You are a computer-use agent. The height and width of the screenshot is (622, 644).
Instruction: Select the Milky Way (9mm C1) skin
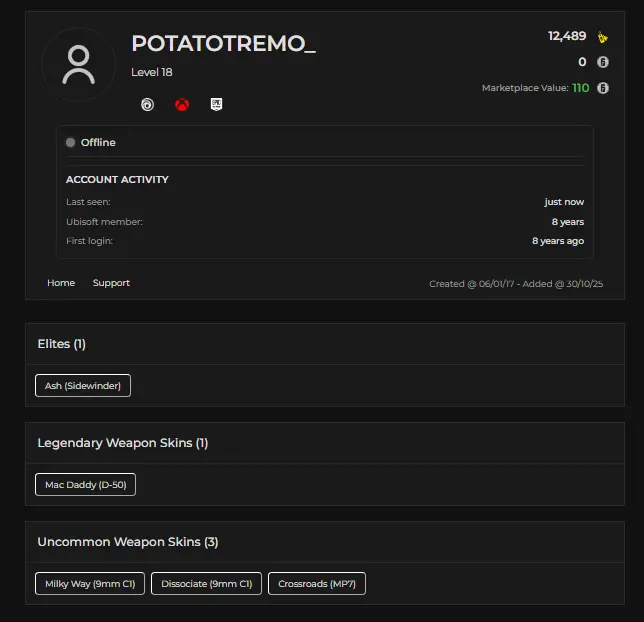[x=90, y=584]
